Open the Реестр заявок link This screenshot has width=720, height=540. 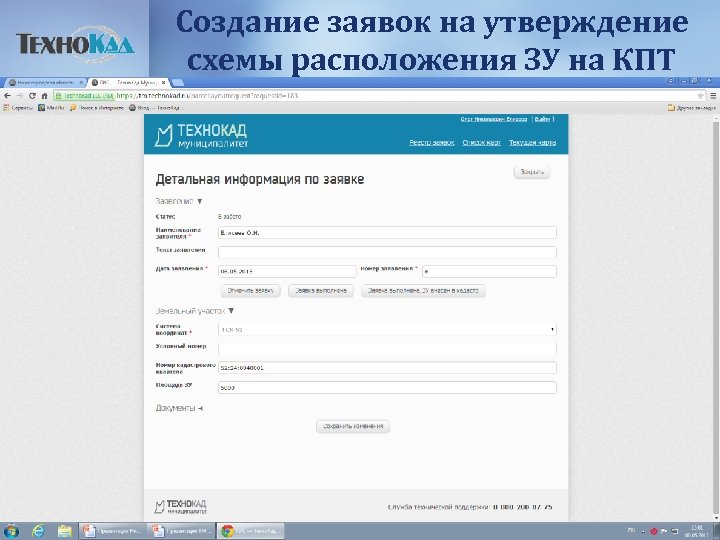click(x=432, y=142)
